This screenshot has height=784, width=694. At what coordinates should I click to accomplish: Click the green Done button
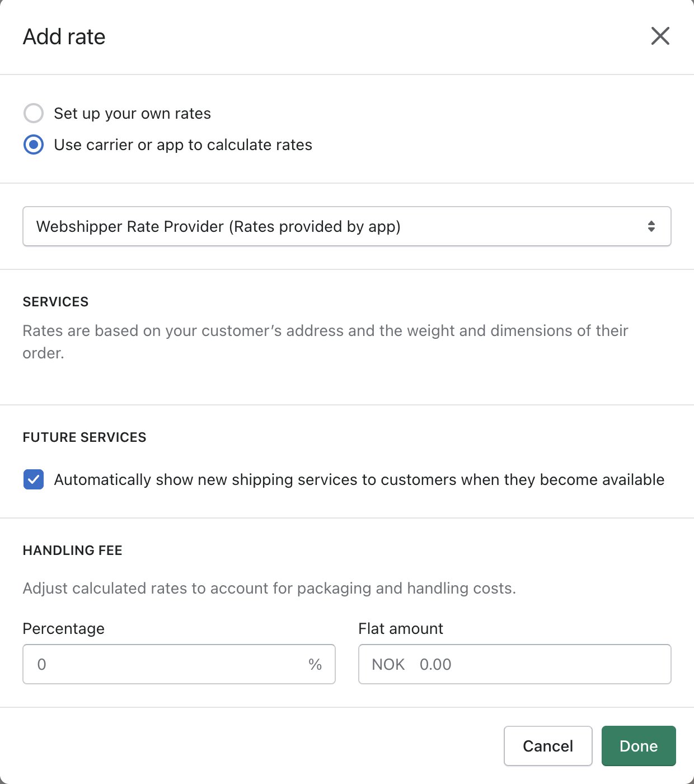[x=638, y=746]
